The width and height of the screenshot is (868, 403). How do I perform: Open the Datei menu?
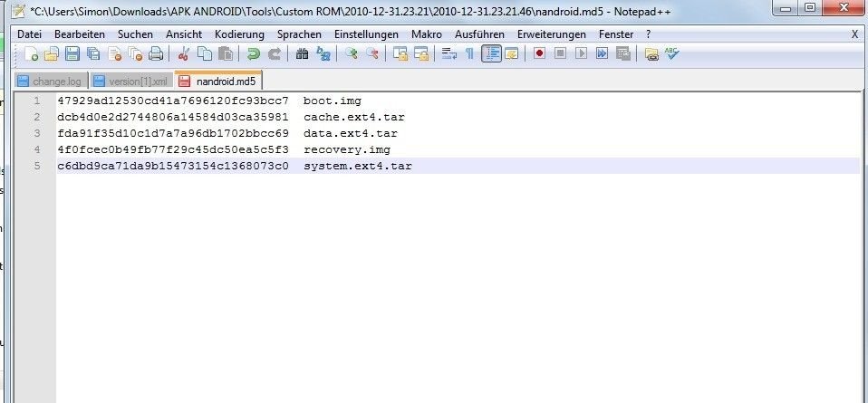tap(29, 34)
